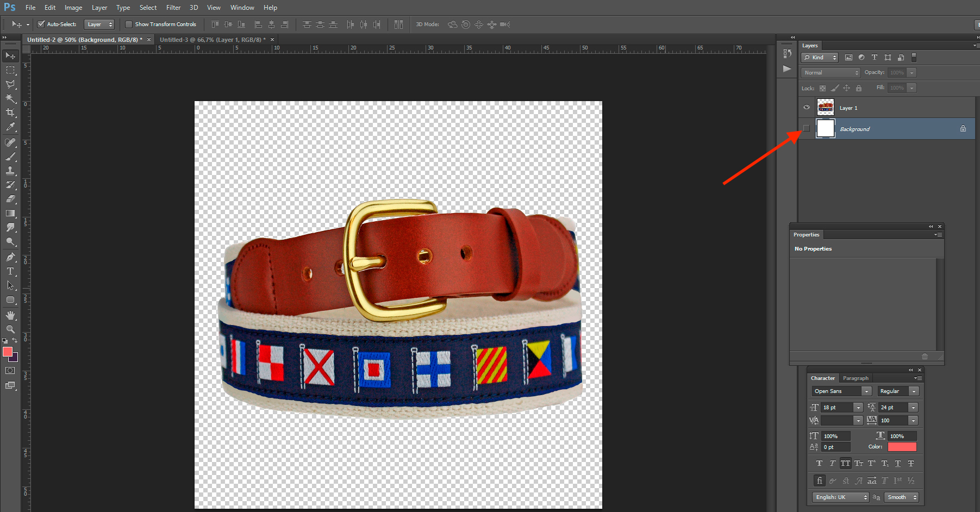Screen dimensions: 980x512
Task: Select the Healing Brush tool
Action: (10, 142)
